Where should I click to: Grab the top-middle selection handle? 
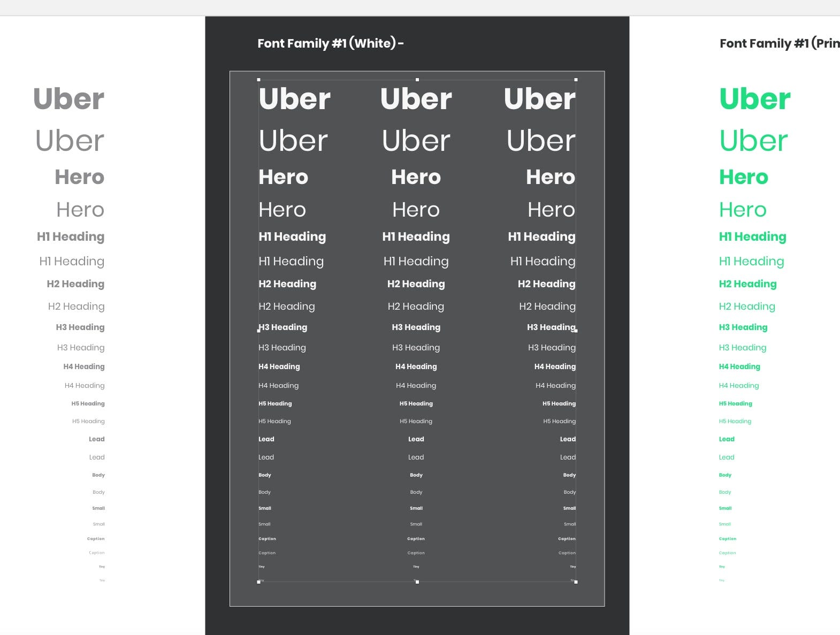coord(417,80)
